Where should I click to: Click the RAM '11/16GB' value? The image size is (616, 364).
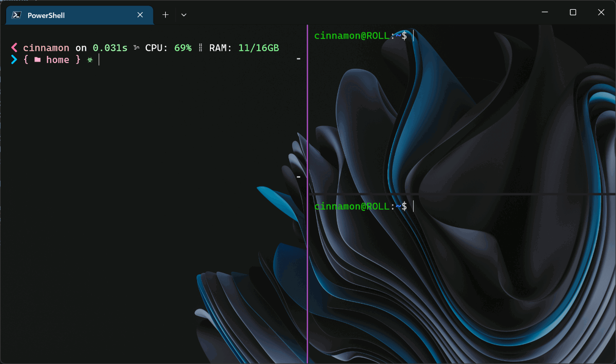pos(259,48)
